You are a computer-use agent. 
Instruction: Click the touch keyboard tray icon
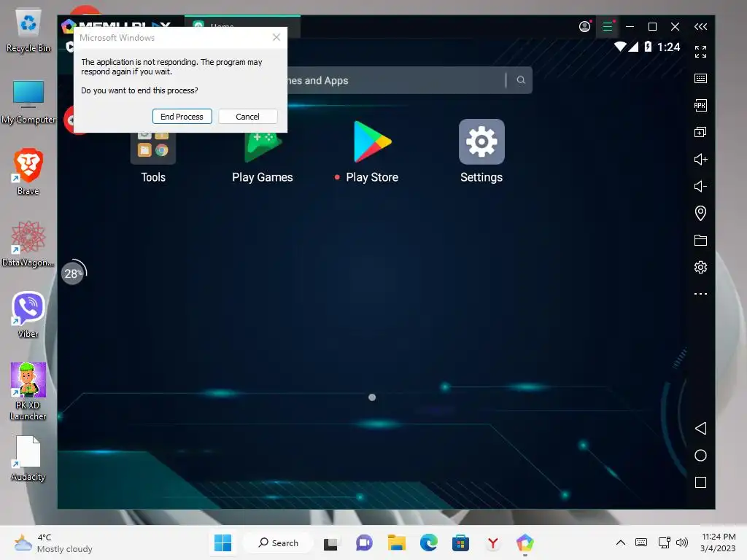coord(641,542)
